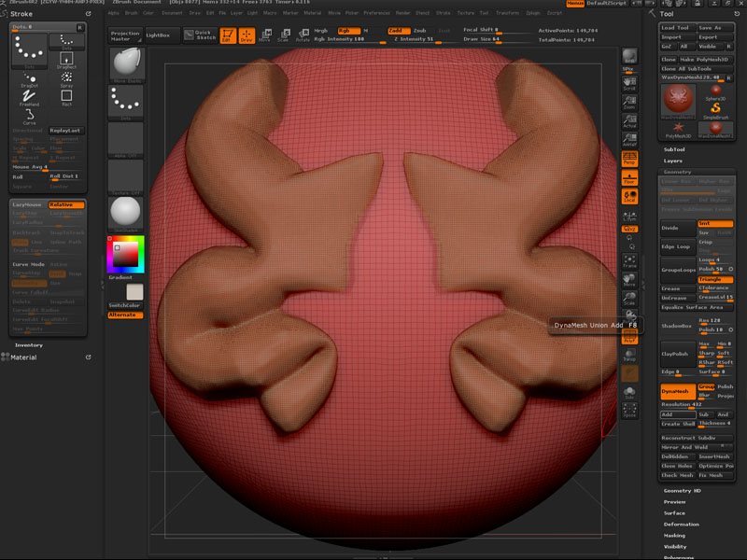Expand the SubTool section
This screenshot has height=560, width=747.
(674, 149)
